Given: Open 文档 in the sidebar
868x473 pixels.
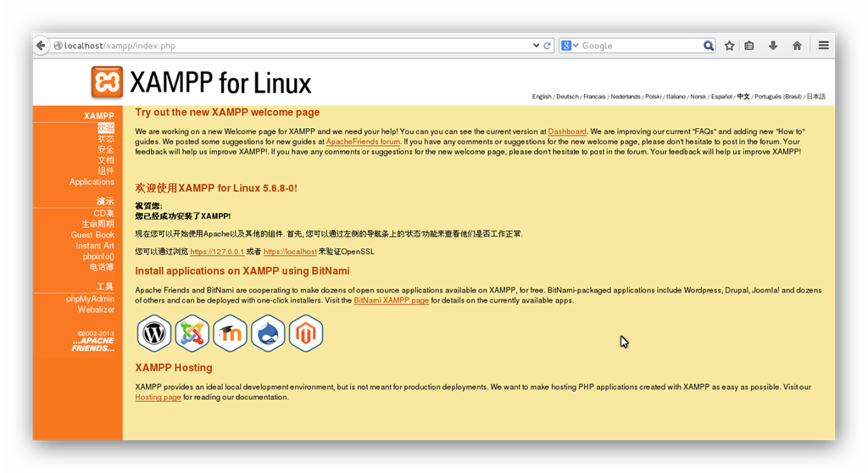Looking at the screenshot, I should 106,160.
